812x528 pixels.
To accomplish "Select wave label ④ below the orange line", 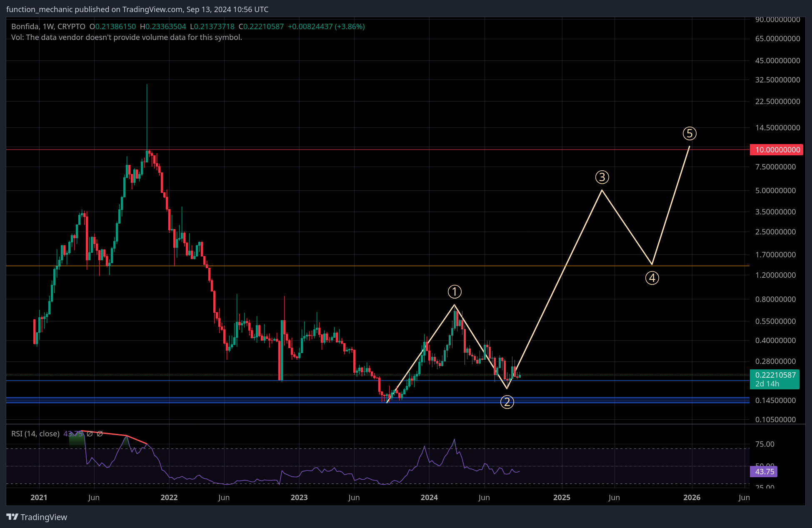I will 652,278.
